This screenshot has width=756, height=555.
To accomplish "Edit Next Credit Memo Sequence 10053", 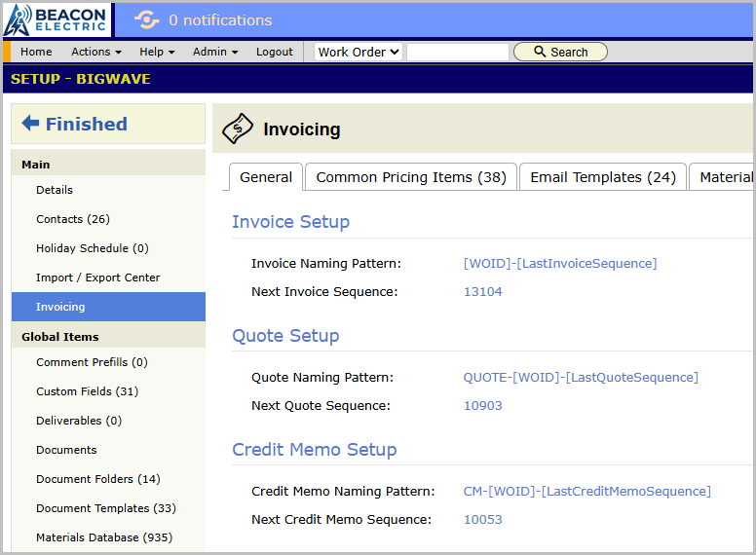I will 482,519.
